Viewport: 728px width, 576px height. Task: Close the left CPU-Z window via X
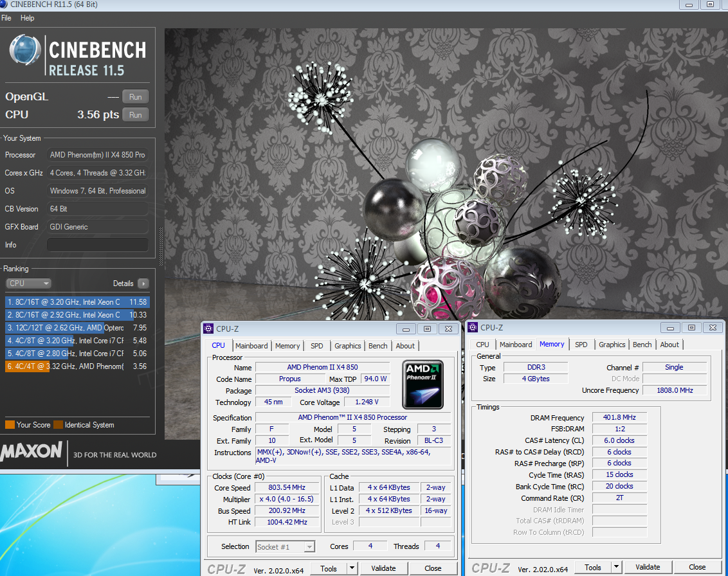[448, 328]
